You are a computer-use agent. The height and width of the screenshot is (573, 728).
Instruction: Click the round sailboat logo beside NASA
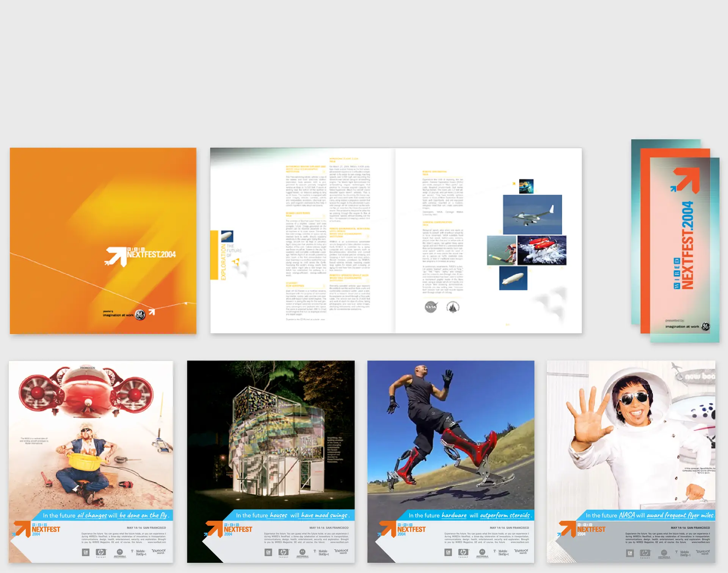[x=453, y=307]
